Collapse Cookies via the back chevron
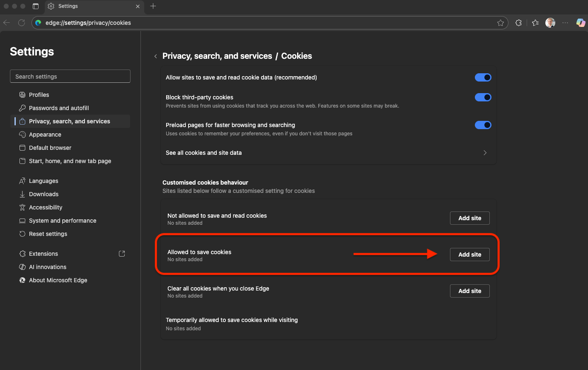 [155, 56]
